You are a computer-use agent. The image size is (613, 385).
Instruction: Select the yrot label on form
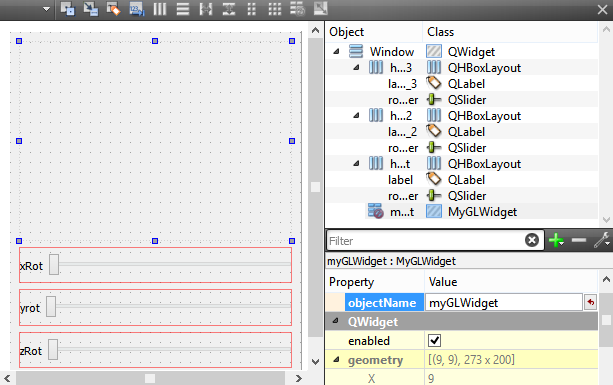30,308
